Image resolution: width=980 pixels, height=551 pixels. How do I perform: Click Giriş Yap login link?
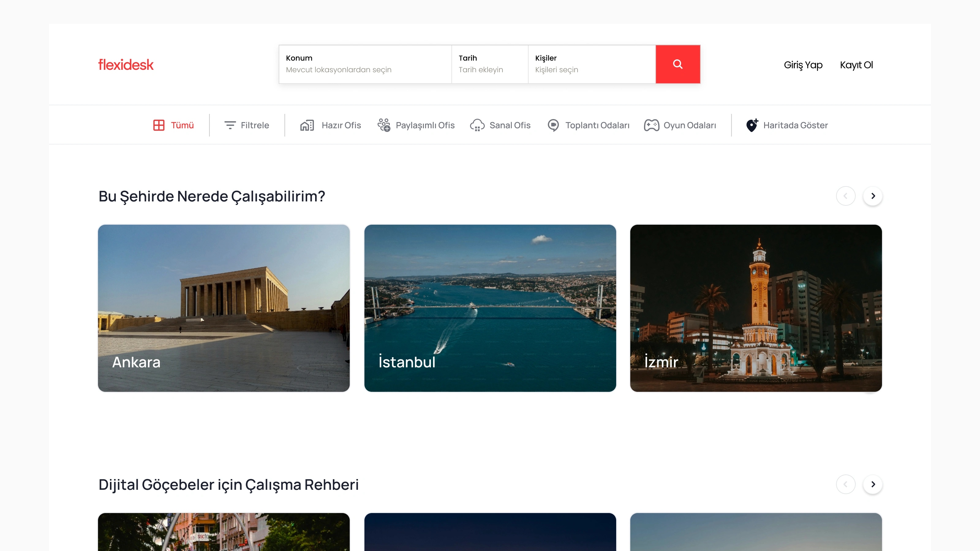(x=803, y=65)
